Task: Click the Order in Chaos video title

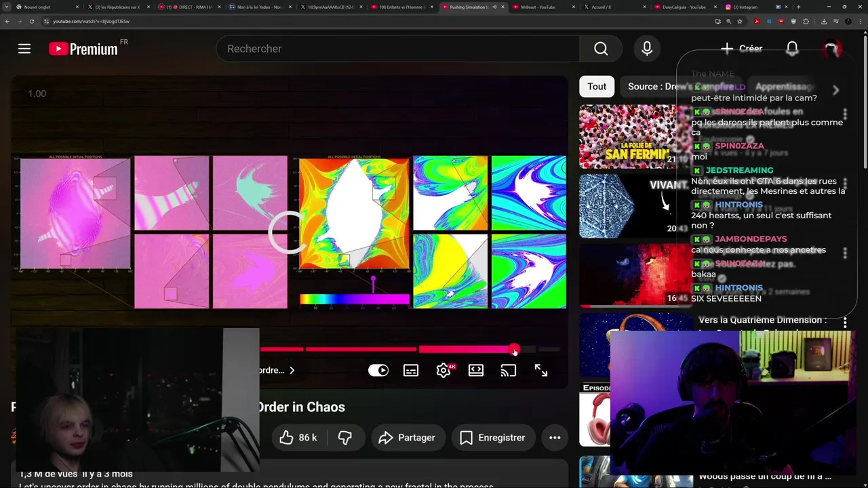Action: [x=301, y=407]
